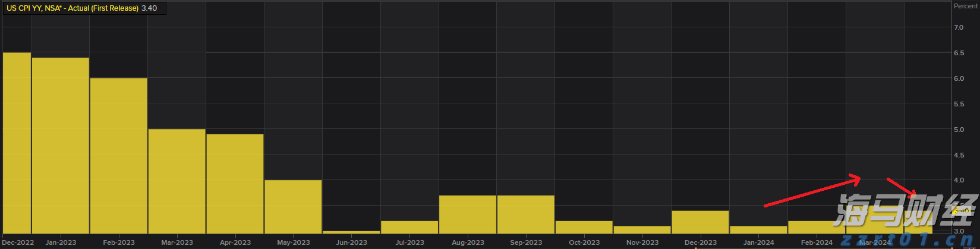This screenshot has height=249, width=980.
Task: Select the Feb-2024 yellow bar
Action: 817,227
